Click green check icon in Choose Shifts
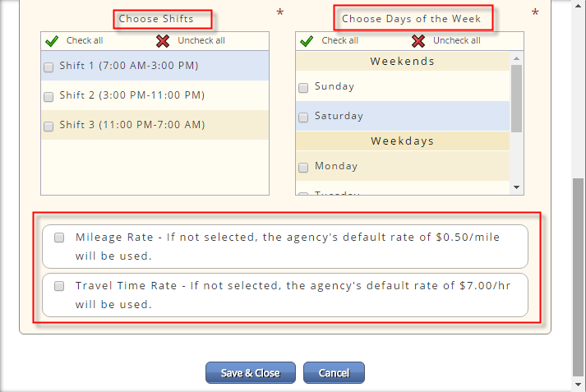586x392 pixels. point(52,40)
